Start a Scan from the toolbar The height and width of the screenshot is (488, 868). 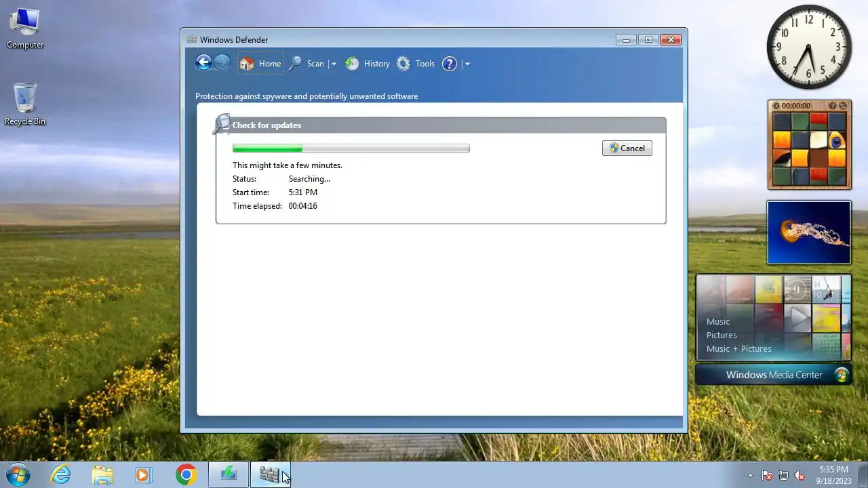[x=307, y=64]
